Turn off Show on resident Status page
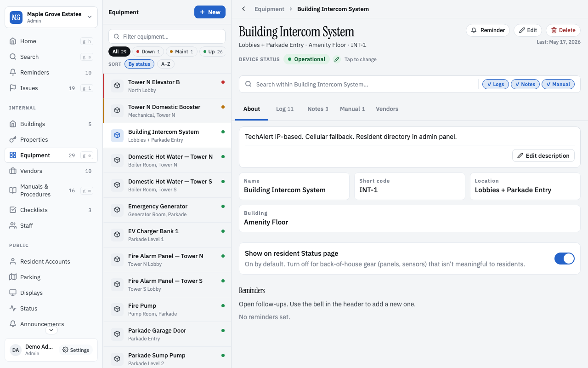 pos(565,259)
